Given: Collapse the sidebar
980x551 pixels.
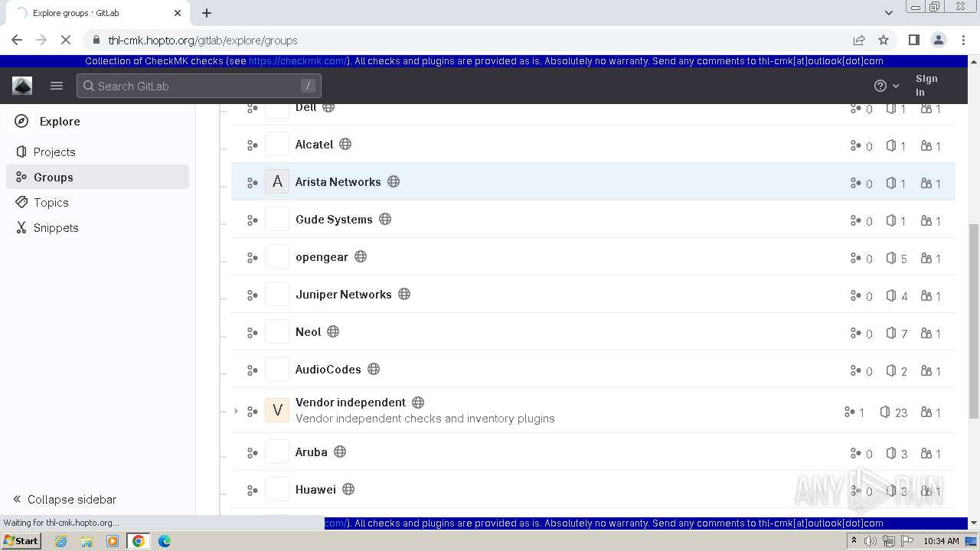Looking at the screenshot, I should (x=64, y=499).
